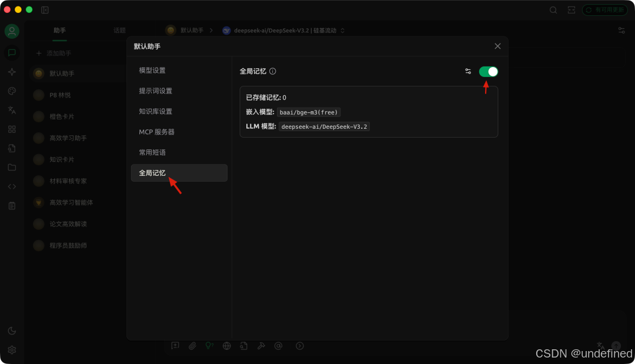Click the memory settings sliders icon
This screenshot has width=635, height=364.
(468, 71)
